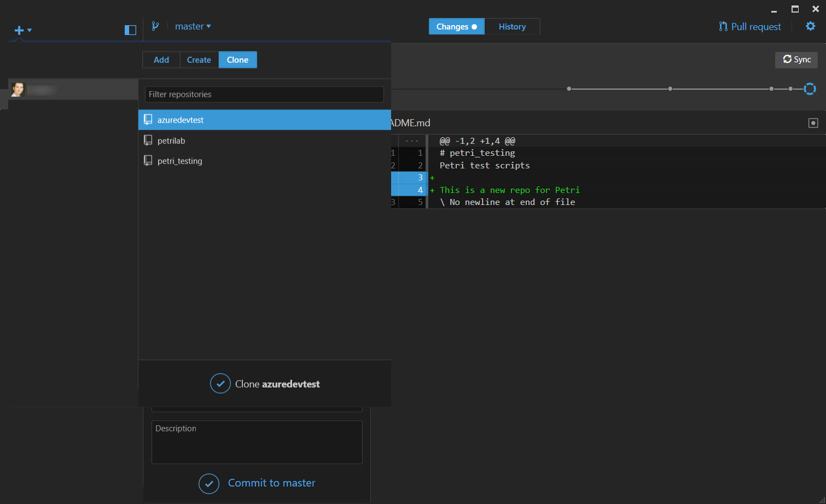Click the second commit dot on timeline

(x=670, y=89)
